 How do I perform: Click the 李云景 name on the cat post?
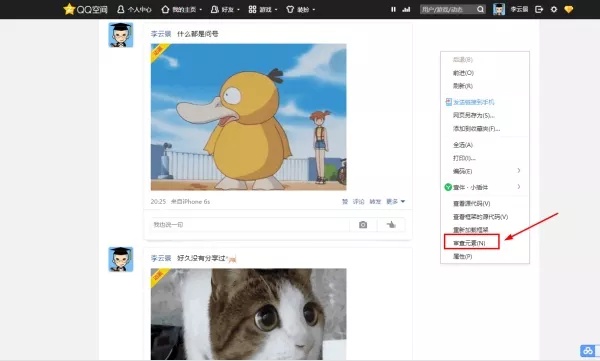(x=161, y=258)
